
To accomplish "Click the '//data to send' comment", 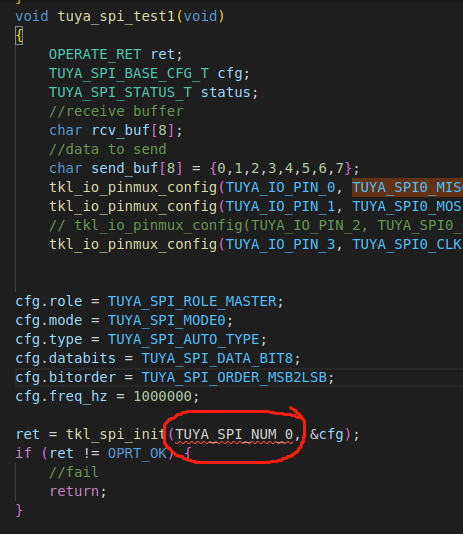I will 108,150.
